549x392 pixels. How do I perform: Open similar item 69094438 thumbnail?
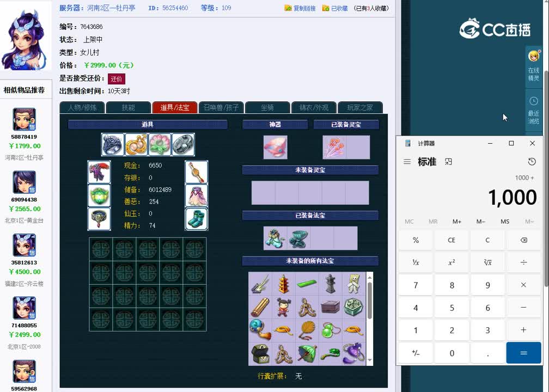(24, 182)
